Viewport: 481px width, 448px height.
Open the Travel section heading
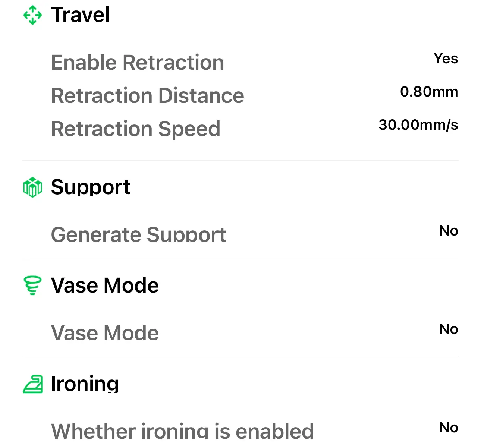click(x=80, y=15)
